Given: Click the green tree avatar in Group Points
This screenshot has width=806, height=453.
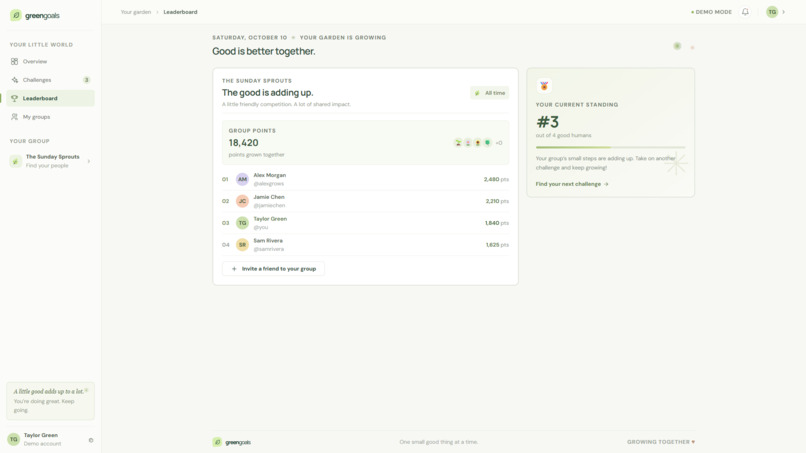Looking at the screenshot, I should 487,142.
